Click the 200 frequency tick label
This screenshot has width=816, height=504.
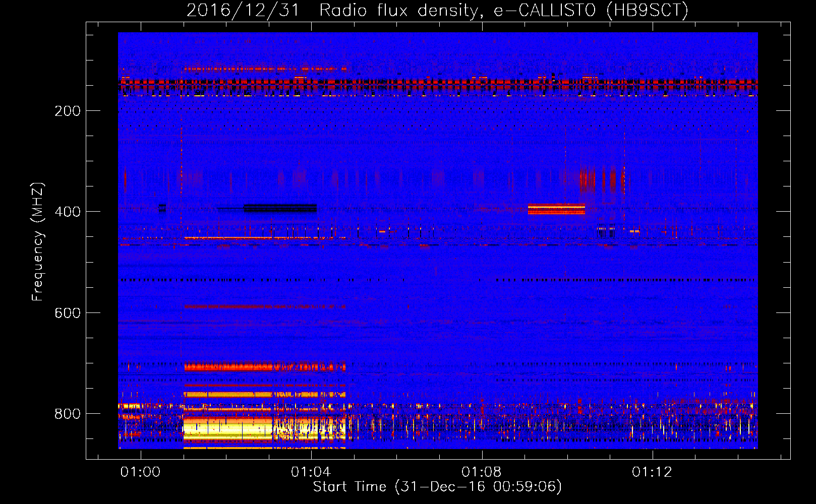click(x=68, y=111)
